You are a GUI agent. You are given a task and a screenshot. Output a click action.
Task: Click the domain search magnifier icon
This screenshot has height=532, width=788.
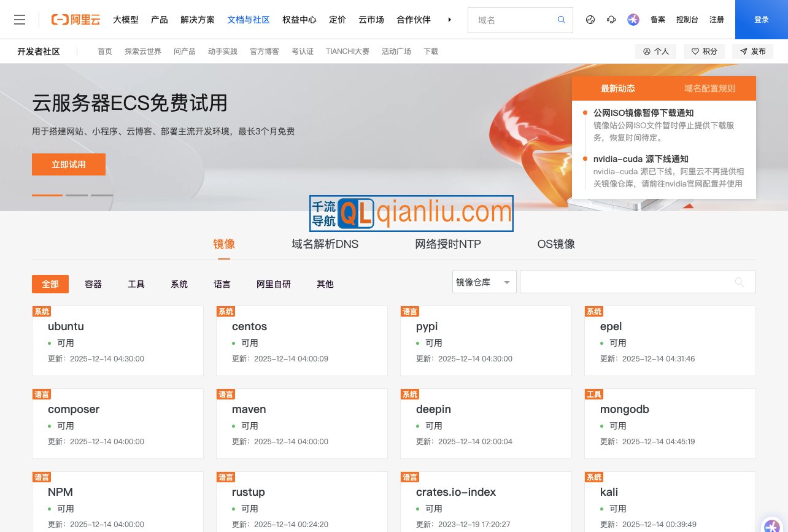pyautogui.click(x=560, y=20)
